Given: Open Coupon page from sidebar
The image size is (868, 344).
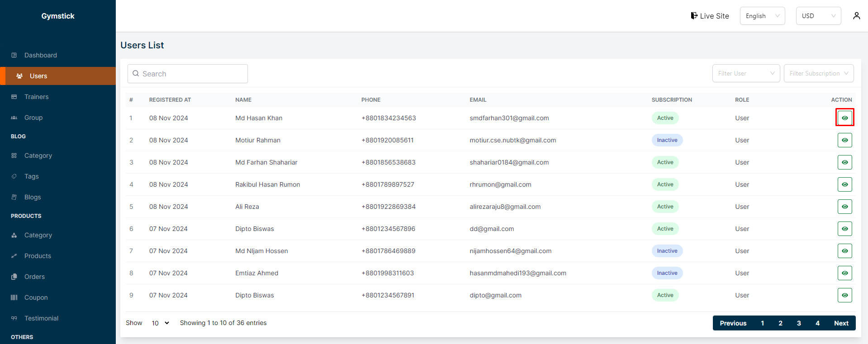Looking at the screenshot, I should (x=36, y=297).
